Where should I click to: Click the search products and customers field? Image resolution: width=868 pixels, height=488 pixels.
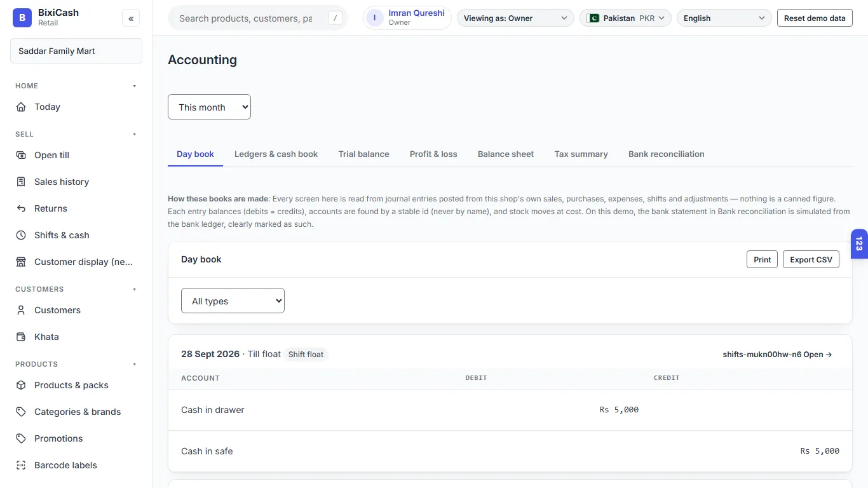pos(257,18)
